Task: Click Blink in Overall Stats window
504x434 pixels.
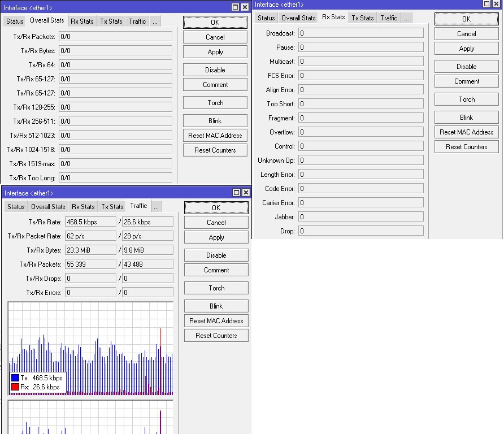Action: click(215, 120)
